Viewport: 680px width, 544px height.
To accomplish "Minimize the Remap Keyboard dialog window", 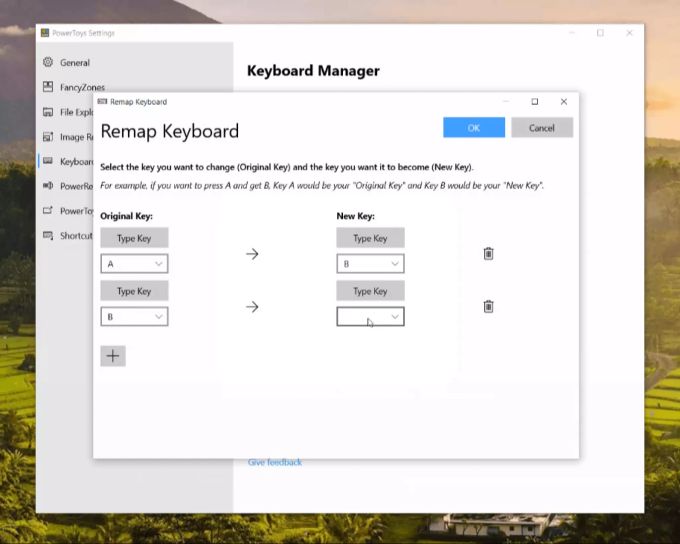I will [x=506, y=102].
